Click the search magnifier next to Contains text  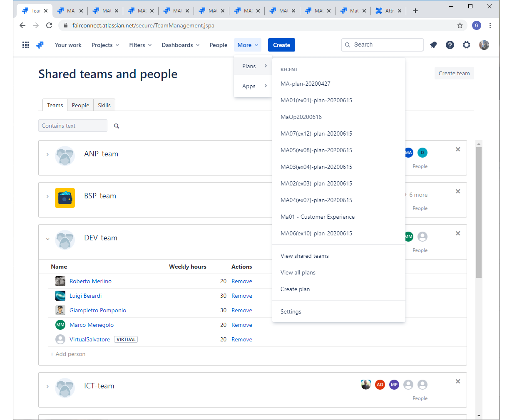(x=117, y=126)
